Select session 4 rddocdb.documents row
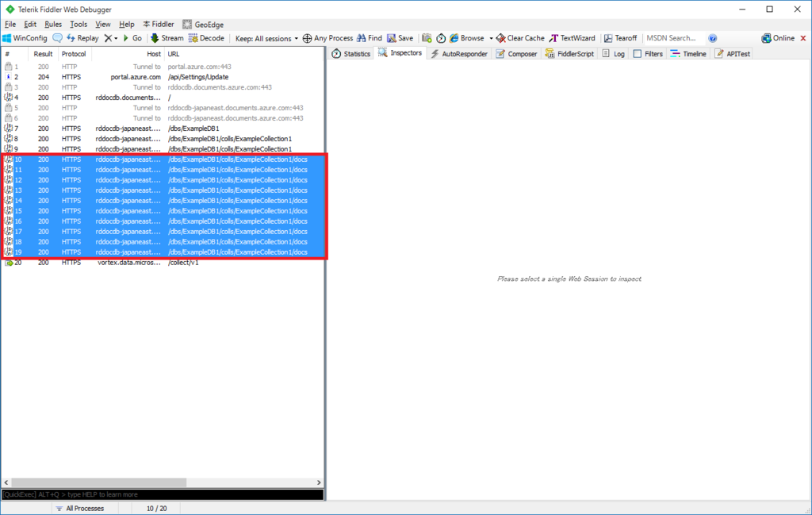Viewport: 812px width, 515px height. coord(163,98)
